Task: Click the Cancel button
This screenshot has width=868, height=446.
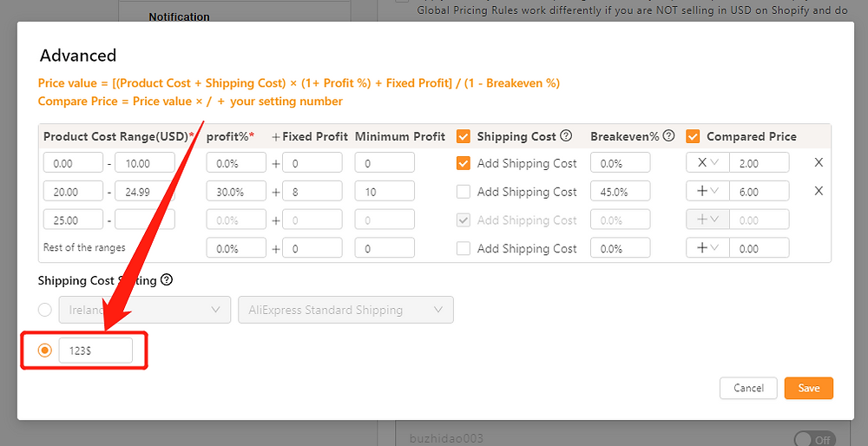Action: [x=748, y=388]
